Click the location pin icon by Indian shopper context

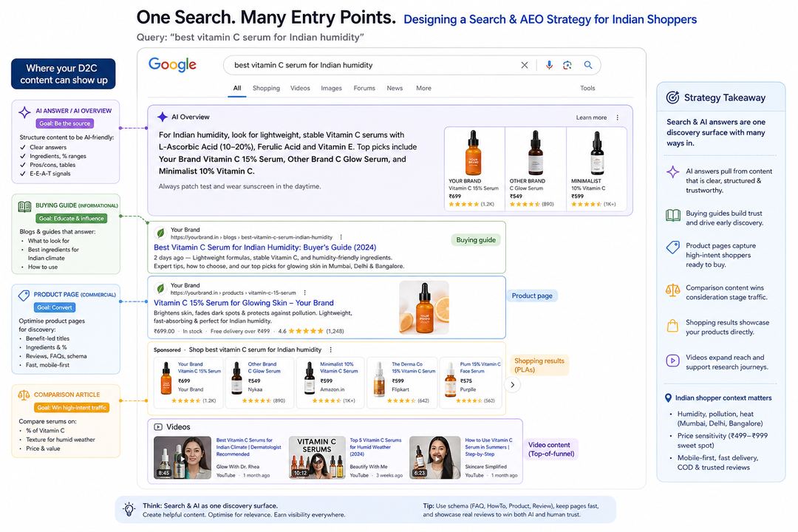coord(668,398)
